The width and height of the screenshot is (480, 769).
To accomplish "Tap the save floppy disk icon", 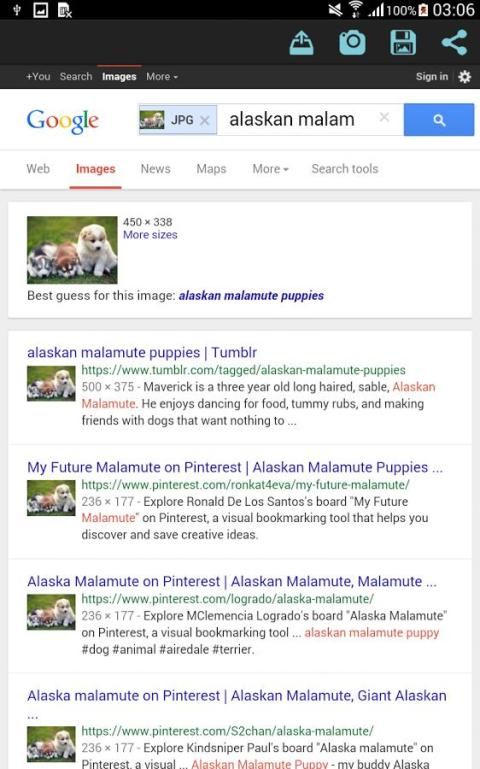I will pos(403,43).
